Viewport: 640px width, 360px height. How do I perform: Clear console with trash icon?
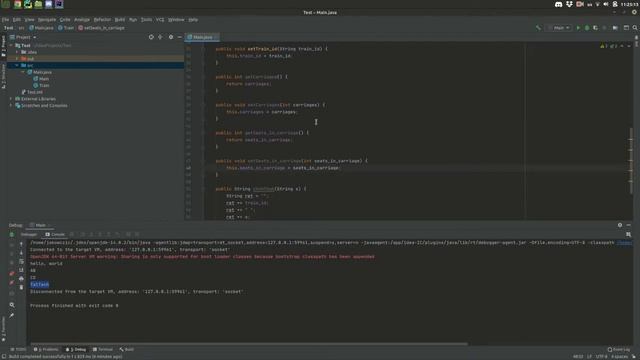click(x=21, y=287)
